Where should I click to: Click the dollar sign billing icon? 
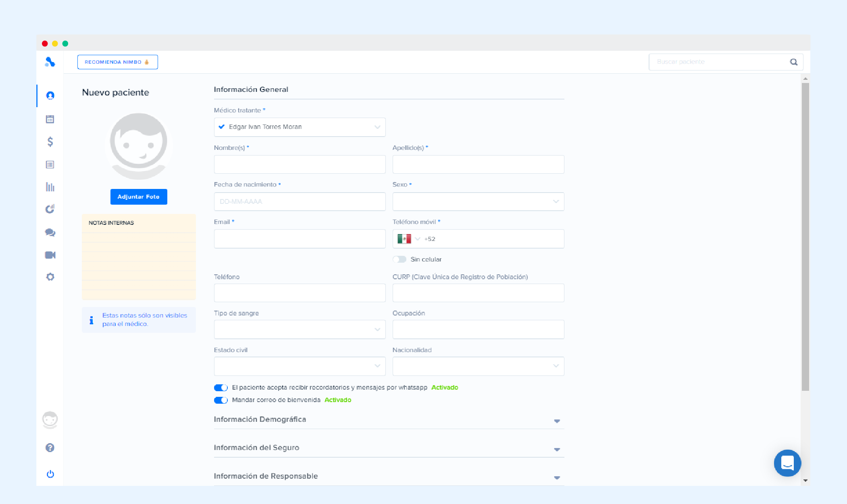pos(50,142)
